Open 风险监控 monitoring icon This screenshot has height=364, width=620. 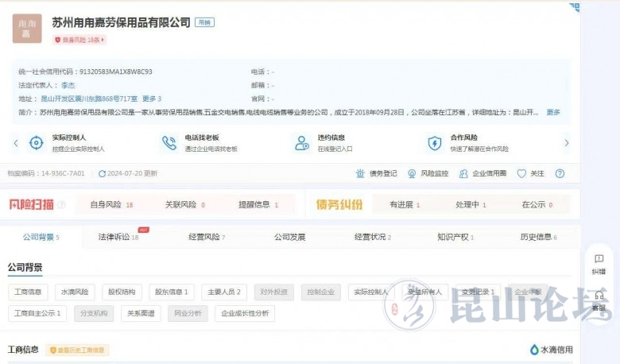coord(412,173)
